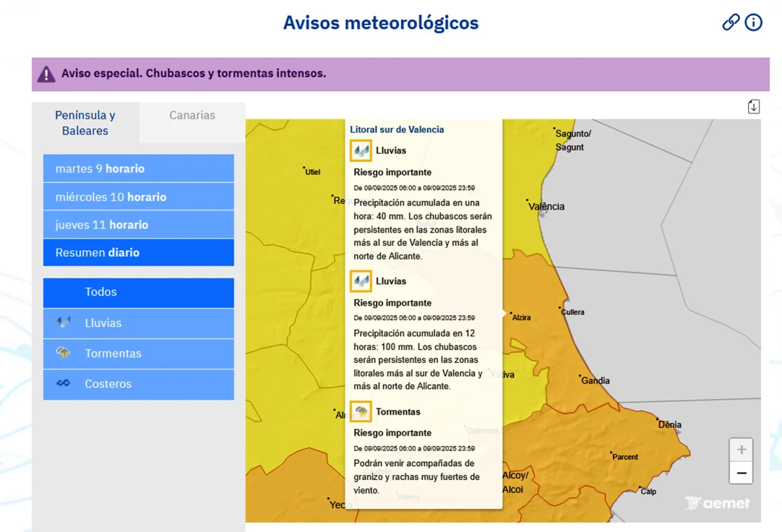The width and height of the screenshot is (782, 532).
Task: Click the download icon above the map
Action: [754, 106]
